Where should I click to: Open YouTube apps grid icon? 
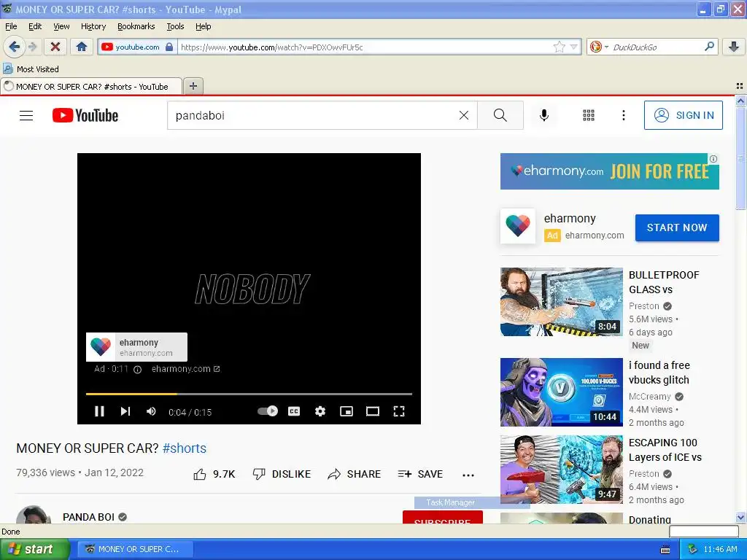click(589, 115)
